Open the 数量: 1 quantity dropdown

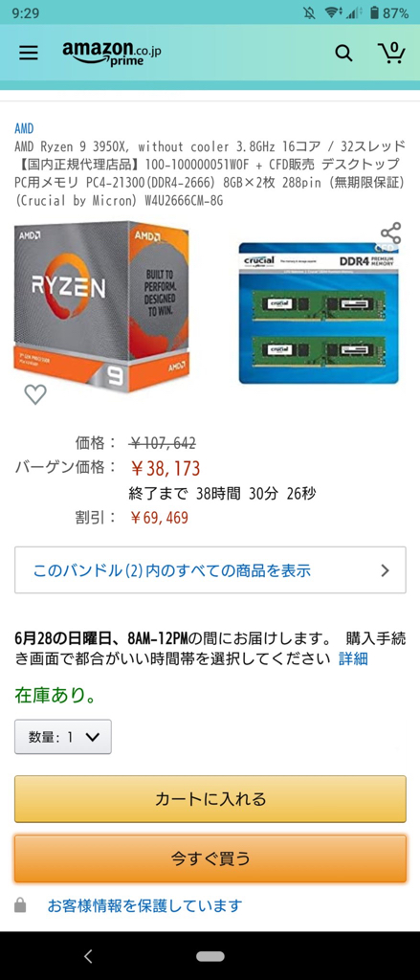(63, 737)
